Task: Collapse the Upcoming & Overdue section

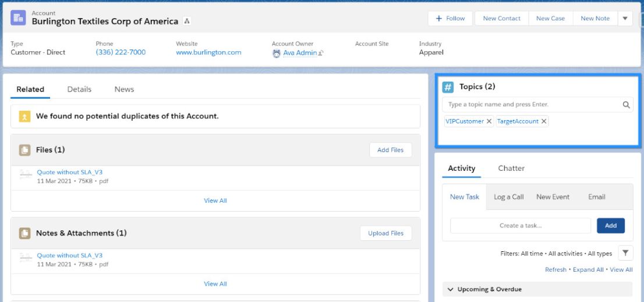Action: pyautogui.click(x=450, y=289)
